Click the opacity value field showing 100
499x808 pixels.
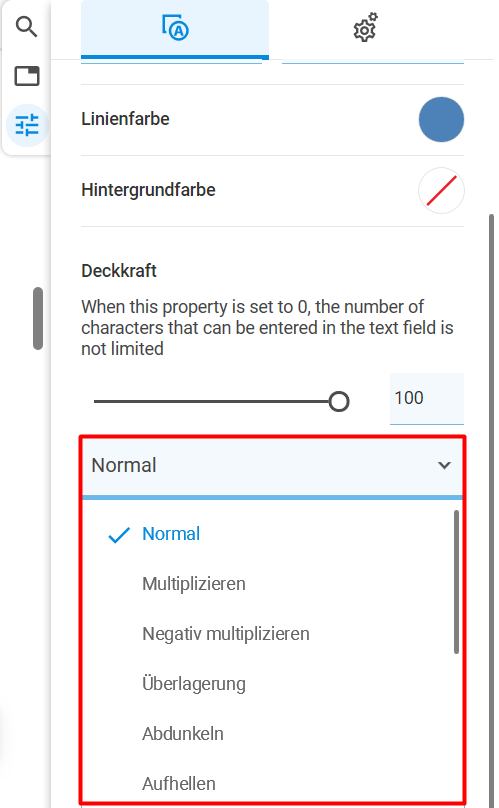tap(427, 398)
